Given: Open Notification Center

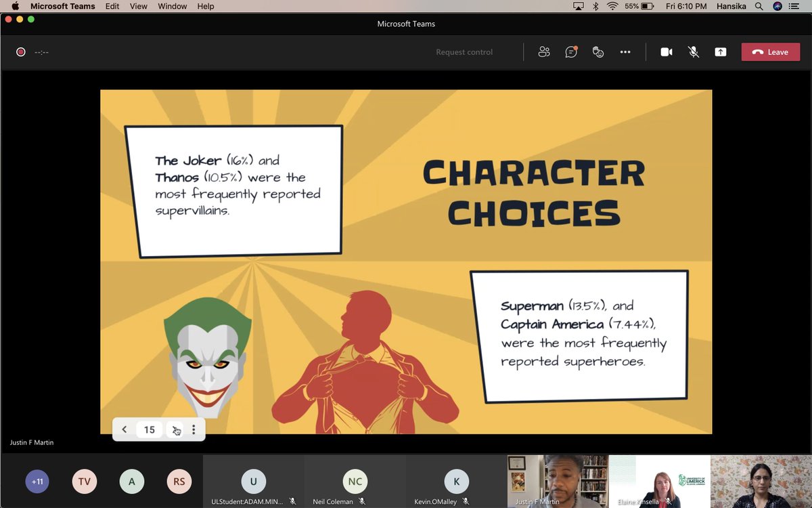Looking at the screenshot, I should tap(794, 6).
